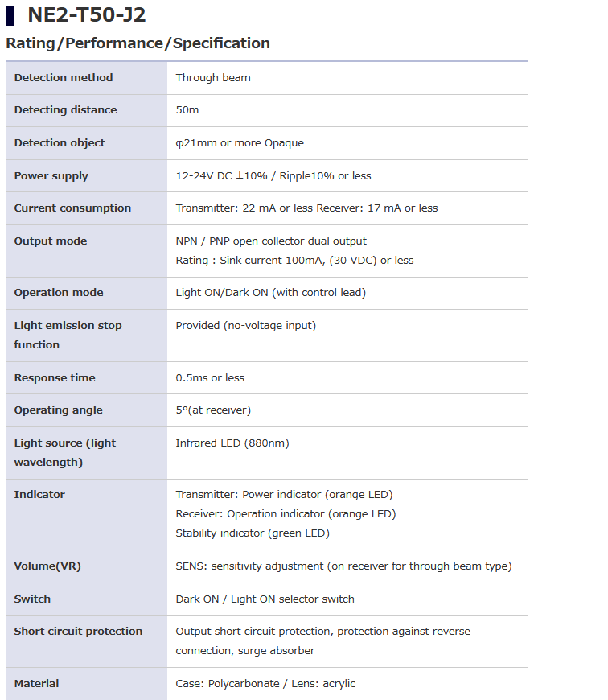Click the "0.5ms or less" response time

(x=210, y=378)
